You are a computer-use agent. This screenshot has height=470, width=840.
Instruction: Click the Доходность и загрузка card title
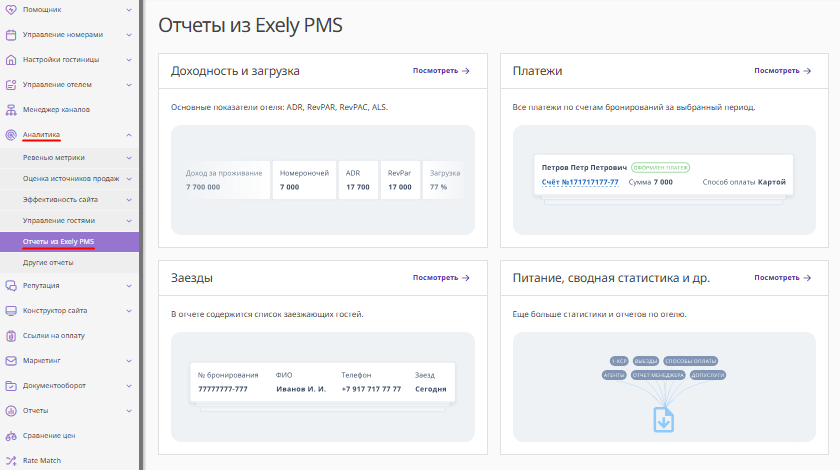pos(235,71)
